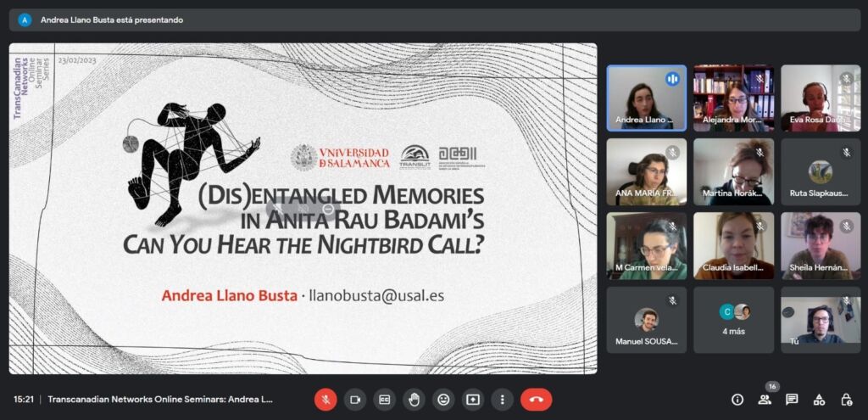The width and height of the screenshot is (868, 420).
Task: Open the chat with everyone panel
Action: pos(792,399)
